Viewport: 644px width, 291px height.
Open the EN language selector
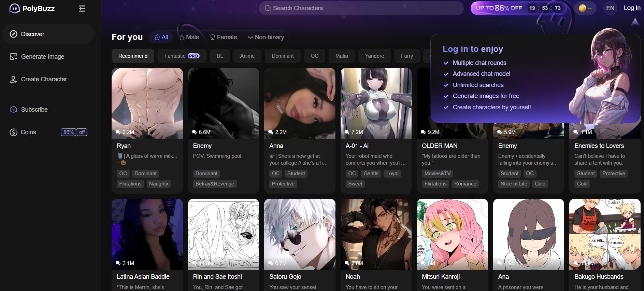610,8
